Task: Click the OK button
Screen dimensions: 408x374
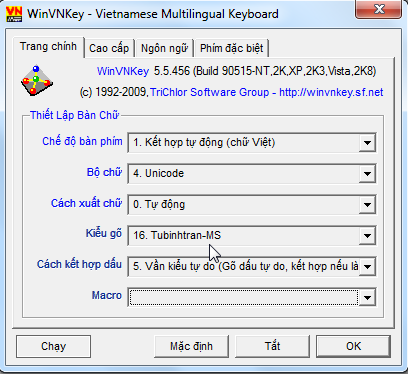Action: coord(353,346)
